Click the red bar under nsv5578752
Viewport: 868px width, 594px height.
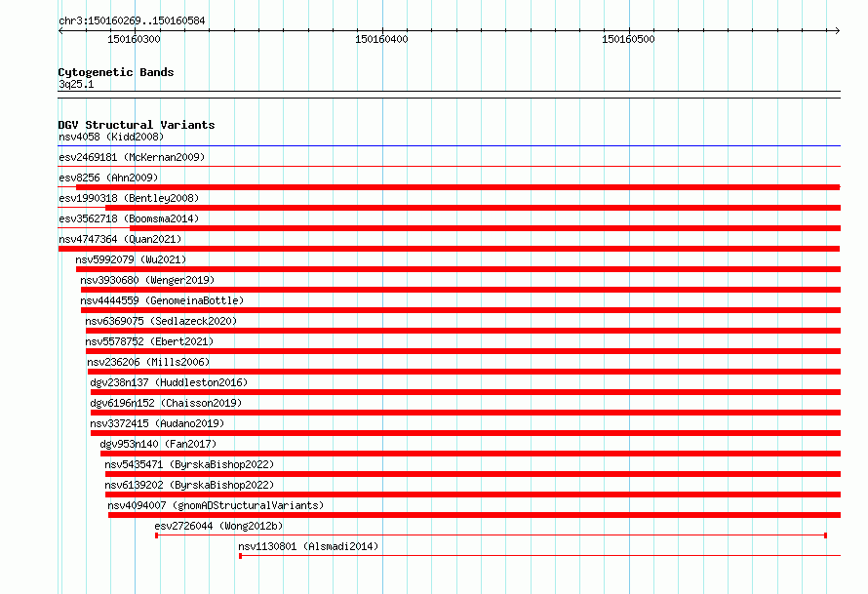pyautogui.click(x=463, y=351)
